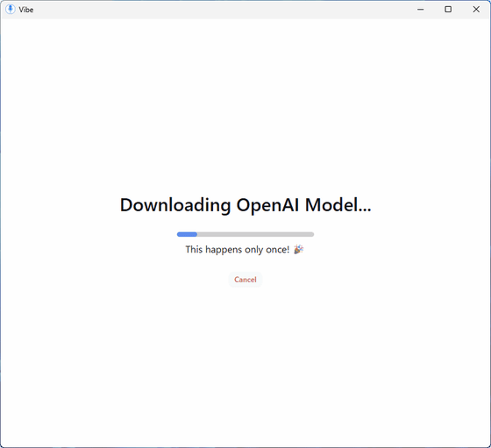This screenshot has width=491, height=448.
Task: Maximize the Vibe window
Action: [x=448, y=10]
